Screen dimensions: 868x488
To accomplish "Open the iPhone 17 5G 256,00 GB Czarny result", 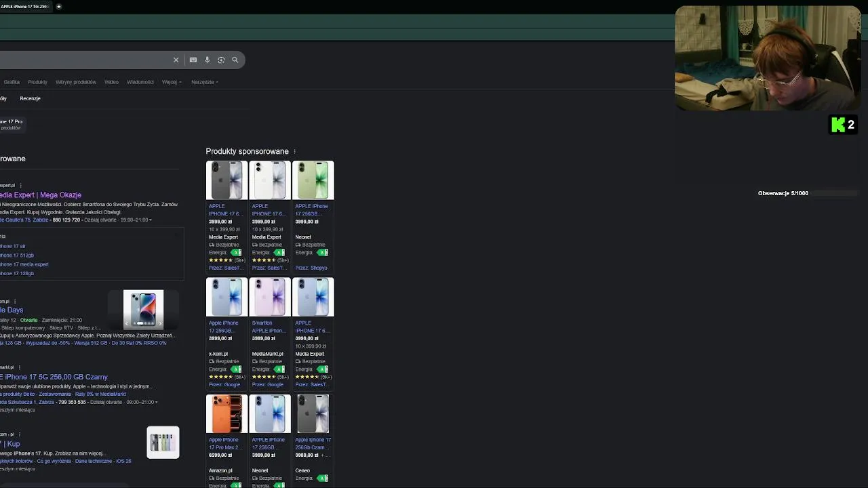I will (54, 377).
